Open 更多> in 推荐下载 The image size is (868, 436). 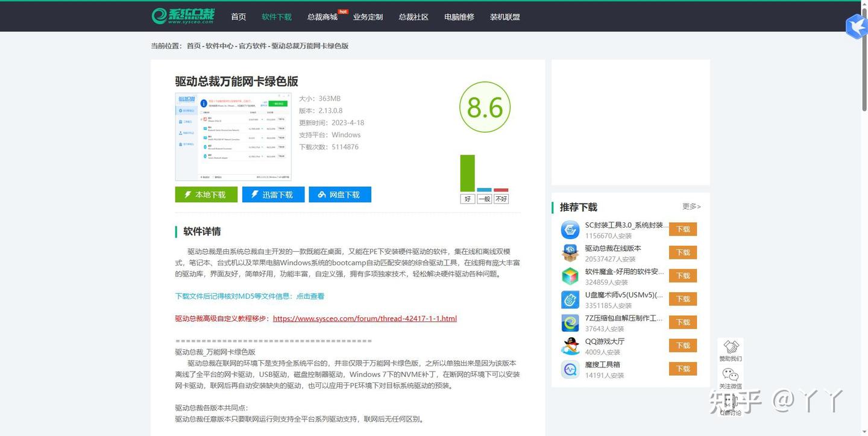coord(691,207)
